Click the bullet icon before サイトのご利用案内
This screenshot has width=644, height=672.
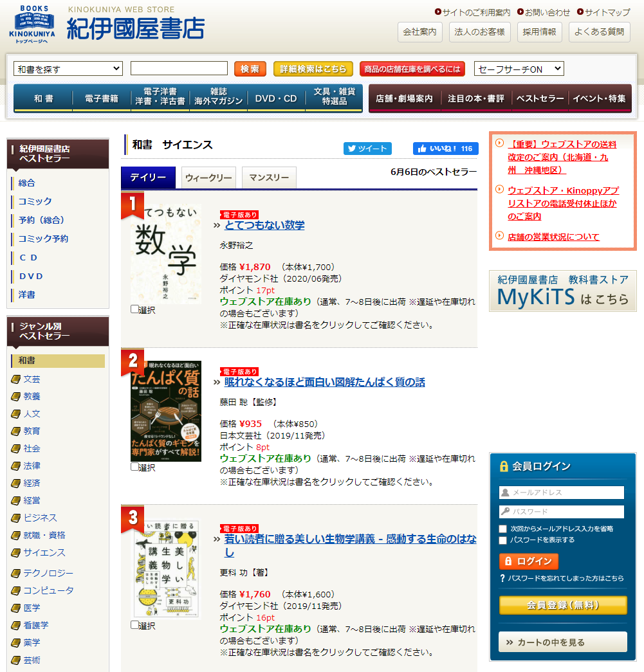(438, 12)
